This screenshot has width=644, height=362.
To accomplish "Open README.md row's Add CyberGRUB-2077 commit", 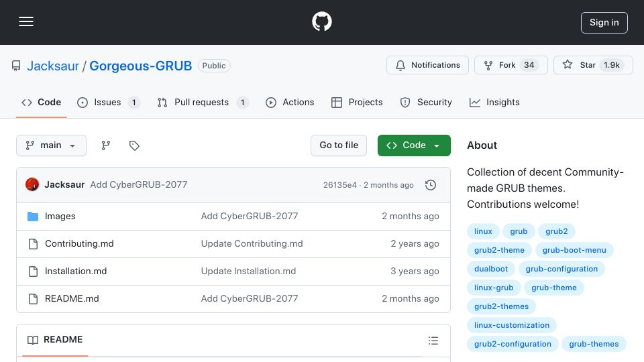I will click(x=250, y=299).
